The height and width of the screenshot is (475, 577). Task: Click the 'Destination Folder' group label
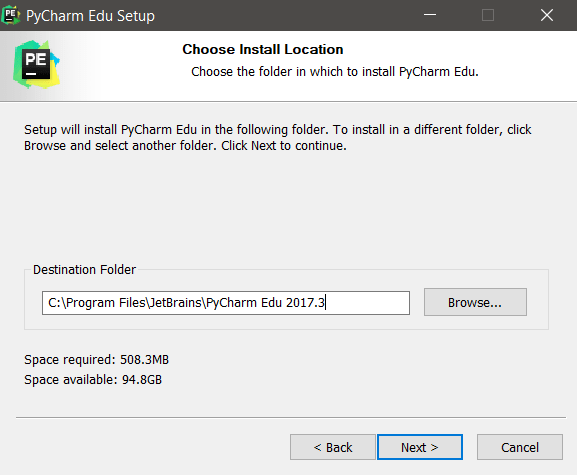coord(84,270)
